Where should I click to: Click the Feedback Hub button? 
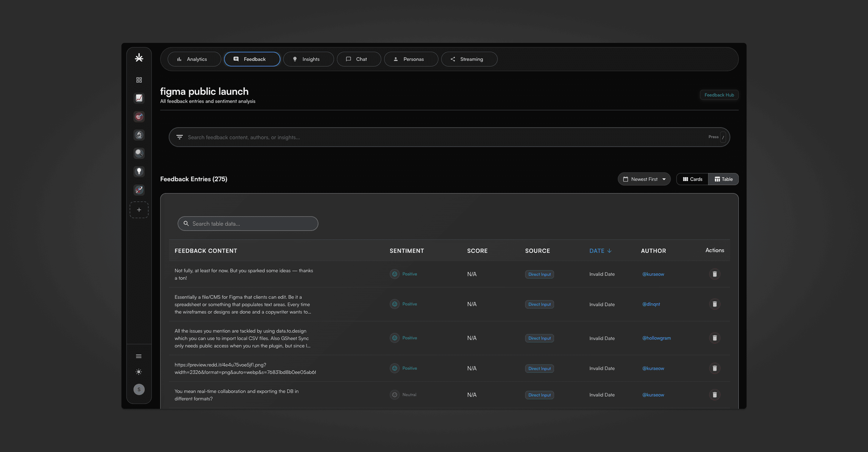[x=719, y=95]
